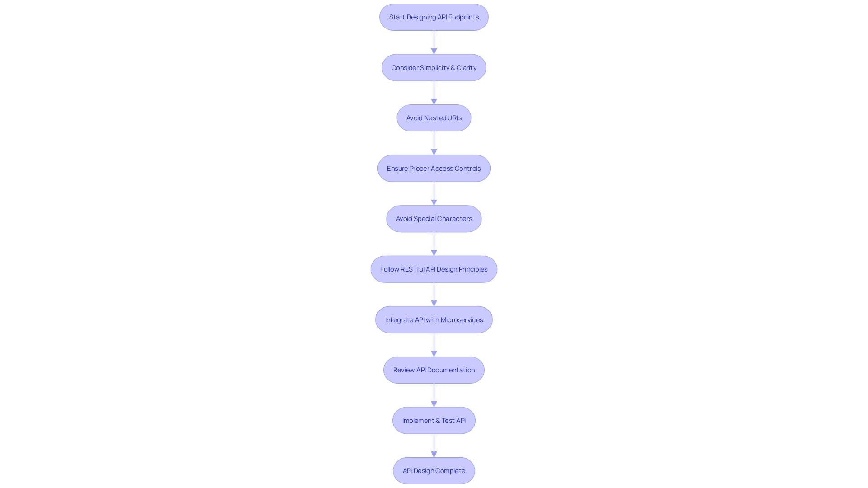Select the Ensure Proper Access Controls node

pos(434,168)
